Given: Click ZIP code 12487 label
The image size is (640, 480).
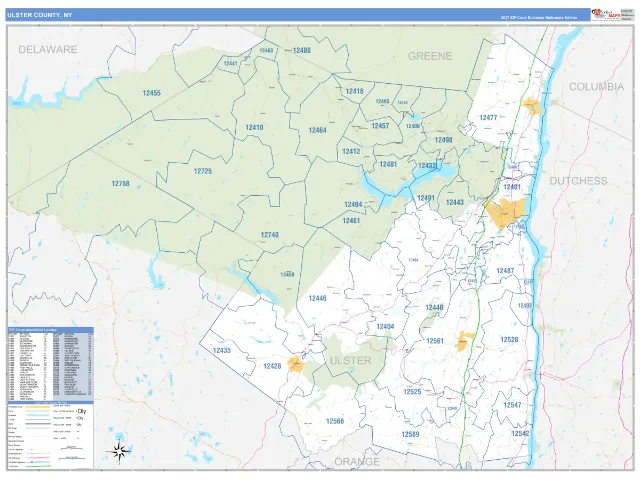Looking at the screenshot, I should click(x=505, y=271).
